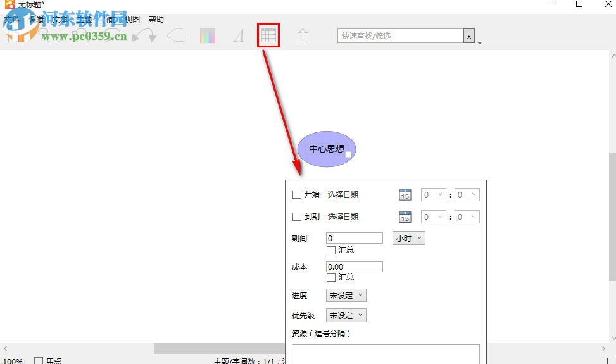Select the 中心思想 central topic node
Viewport: 616px width, 364px height.
coord(327,149)
